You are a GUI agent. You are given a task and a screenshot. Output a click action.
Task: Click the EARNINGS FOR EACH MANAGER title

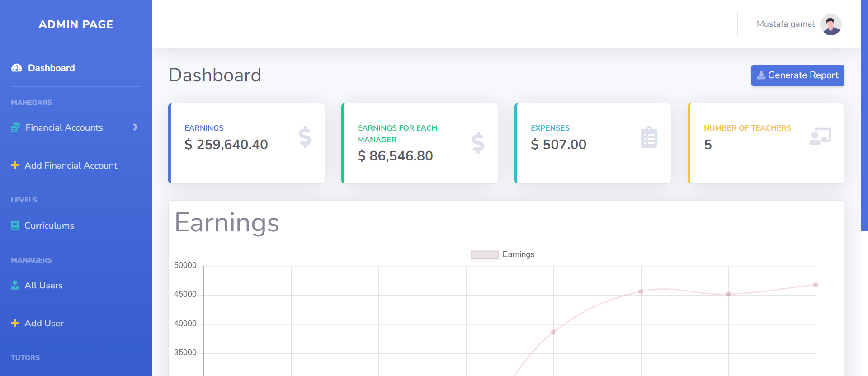click(x=397, y=134)
